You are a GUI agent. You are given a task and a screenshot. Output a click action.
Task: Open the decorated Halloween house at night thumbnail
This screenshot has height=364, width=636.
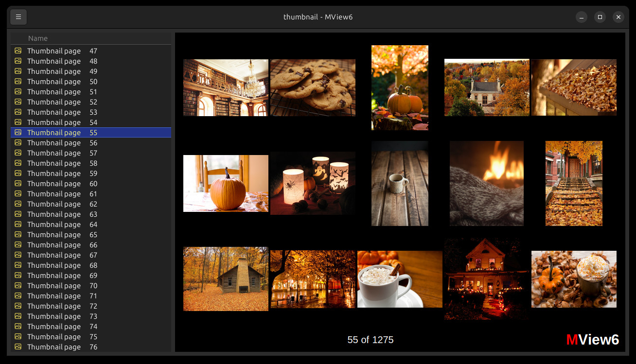487,279
